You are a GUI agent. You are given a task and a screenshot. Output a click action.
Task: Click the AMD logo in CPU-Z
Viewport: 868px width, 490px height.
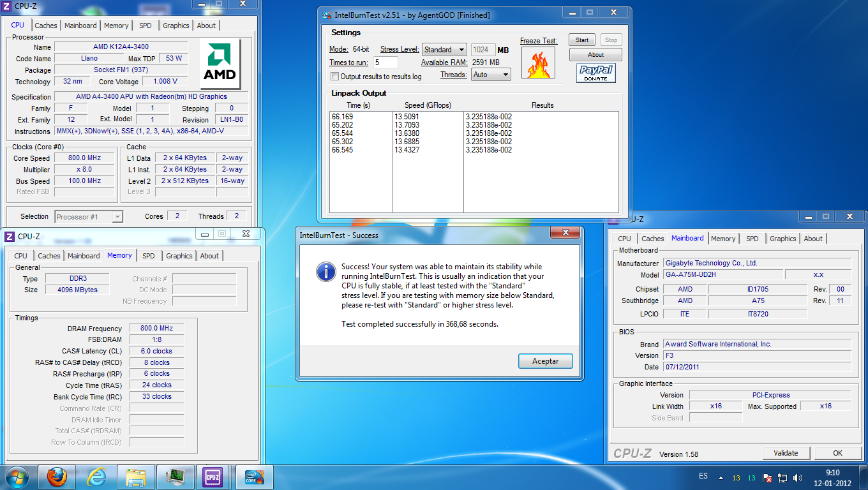click(x=220, y=64)
